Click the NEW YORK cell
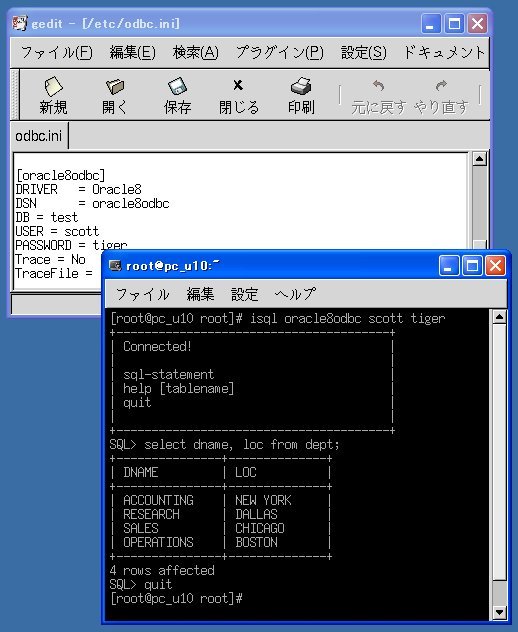 [263, 501]
